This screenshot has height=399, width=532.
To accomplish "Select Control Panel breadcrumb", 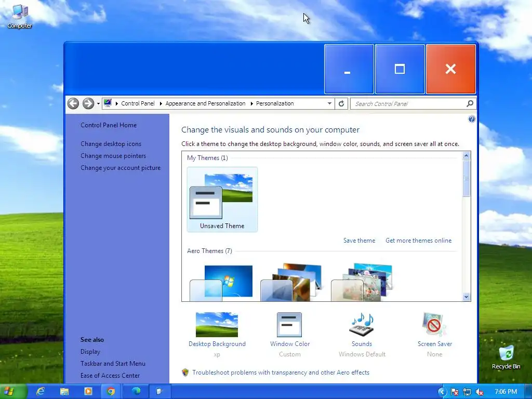I will pyautogui.click(x=138, y=103).
